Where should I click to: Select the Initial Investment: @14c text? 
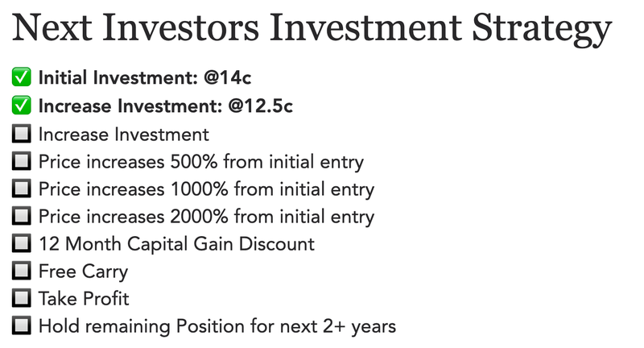click(145, 77)
